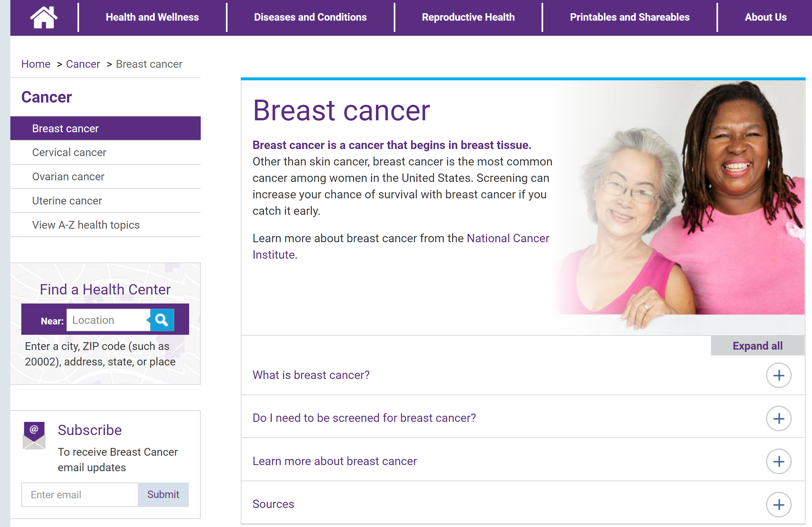Follow the National Cancer Institute link
812x527 pixels.
click(507, 238)
